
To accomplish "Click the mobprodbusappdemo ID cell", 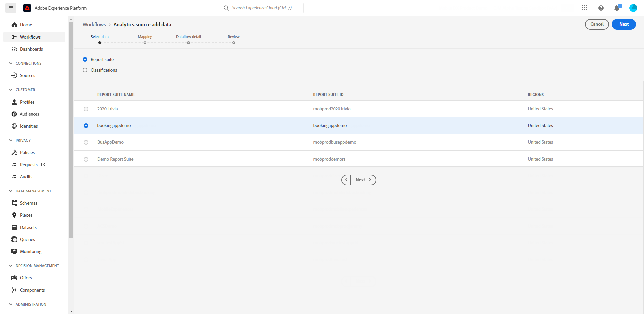I will pos(335,142).
